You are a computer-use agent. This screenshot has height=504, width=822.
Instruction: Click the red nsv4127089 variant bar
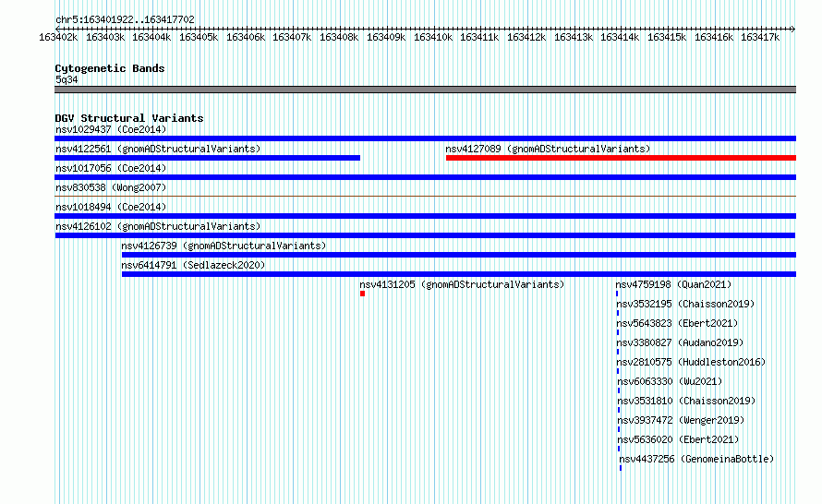pos(622,158)
